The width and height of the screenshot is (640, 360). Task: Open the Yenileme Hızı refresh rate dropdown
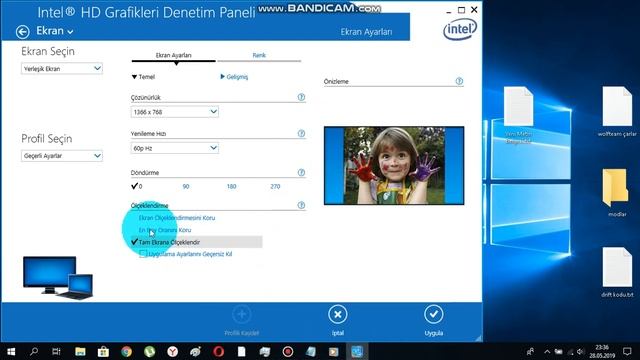pos(174,148)
